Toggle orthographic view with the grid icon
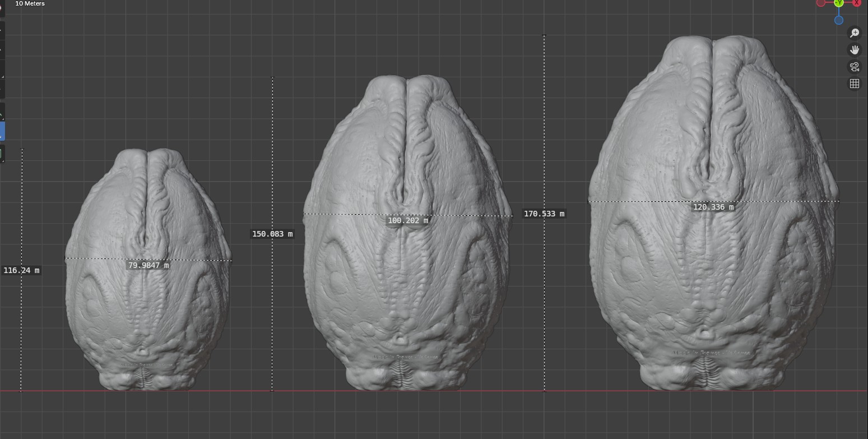This screenshot has height=439, width=868. click(854, 83)
